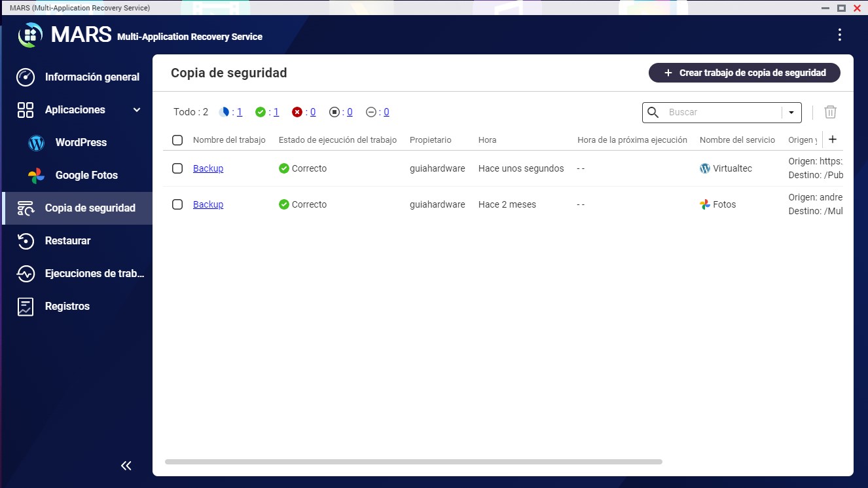868x488 pixels.
Task: Click the Fotos service name
Action: click(x=725, y=204)
